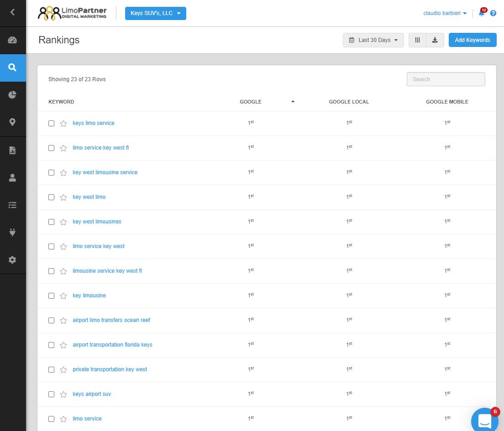Open the chat widget bubble

[x=485, y=420]
